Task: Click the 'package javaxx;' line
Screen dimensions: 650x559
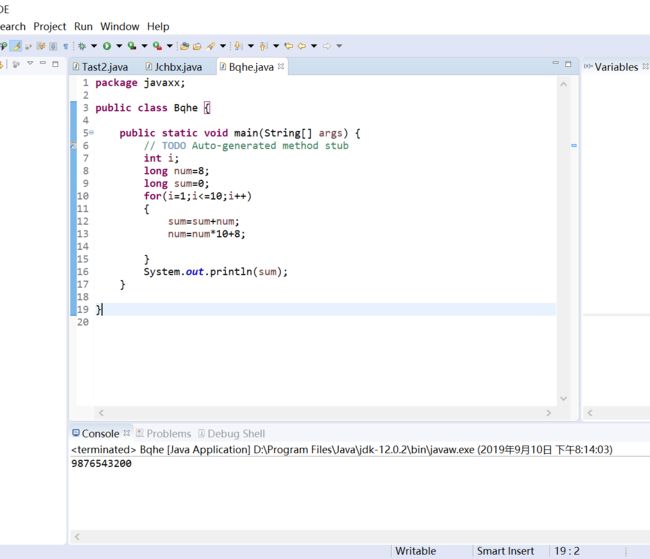Action: point(140,83)
